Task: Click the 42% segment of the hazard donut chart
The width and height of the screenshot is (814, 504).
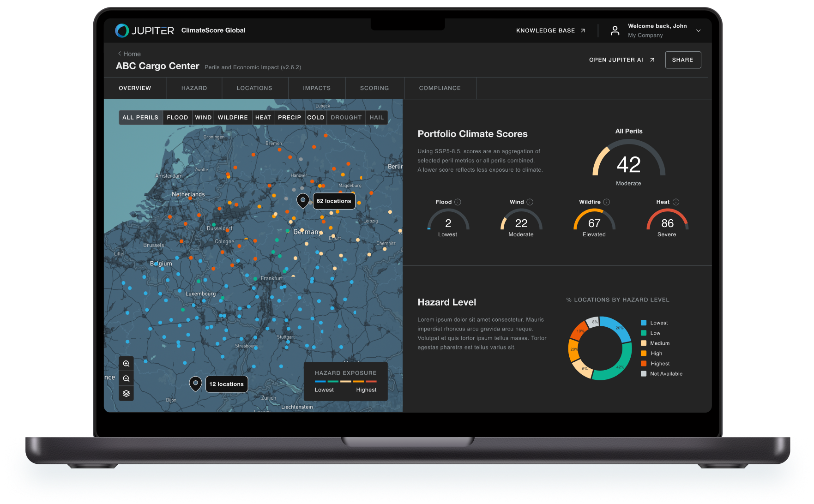Action: (x=621, y=367)
